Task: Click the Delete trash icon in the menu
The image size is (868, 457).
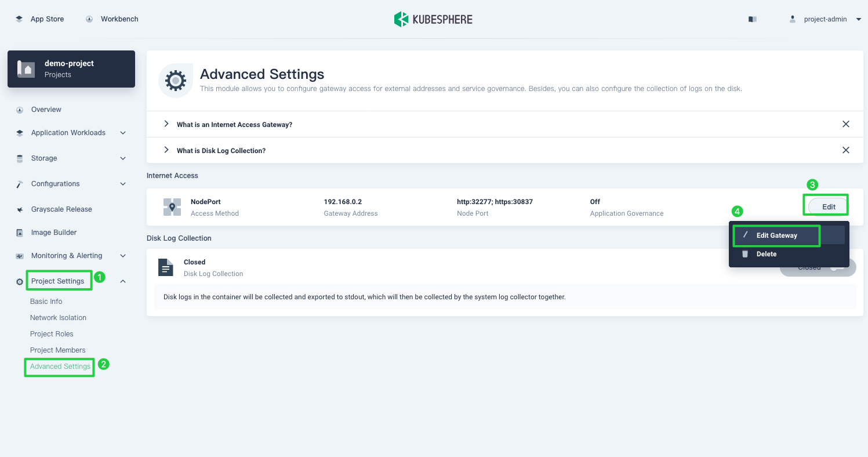Action: (x=745, y=254)
